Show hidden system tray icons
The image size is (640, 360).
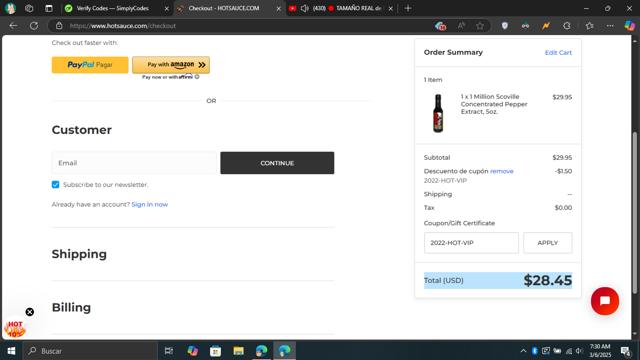523,351
